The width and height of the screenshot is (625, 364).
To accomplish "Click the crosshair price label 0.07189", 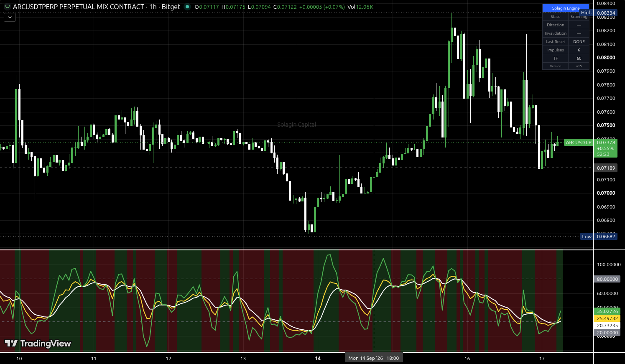I will pyautogui.click(x=605, y=168).
